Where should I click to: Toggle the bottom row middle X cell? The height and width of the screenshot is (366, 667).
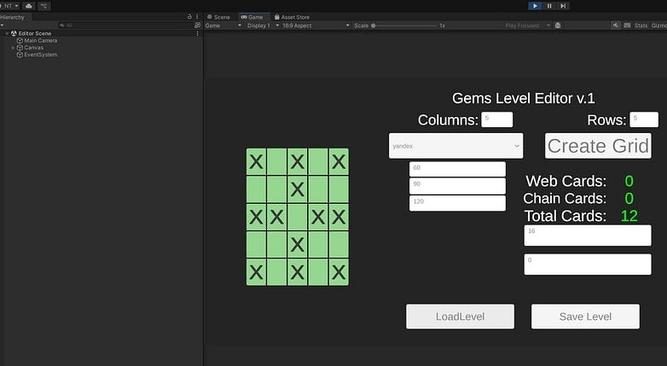297,272
